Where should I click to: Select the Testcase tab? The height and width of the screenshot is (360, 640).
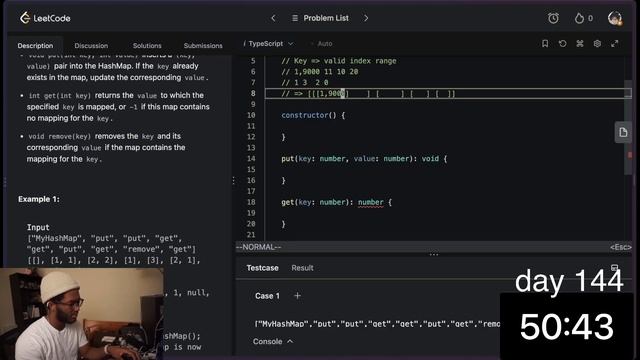262,268
